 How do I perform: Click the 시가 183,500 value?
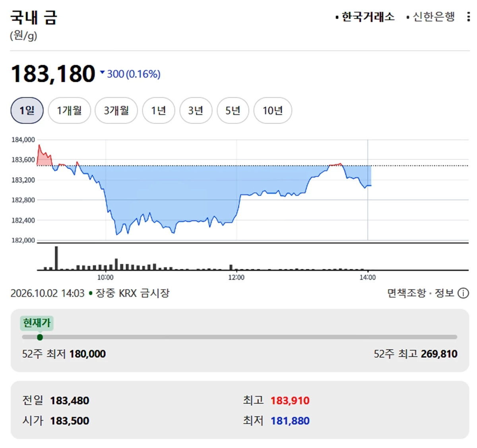tap(70, 421)
